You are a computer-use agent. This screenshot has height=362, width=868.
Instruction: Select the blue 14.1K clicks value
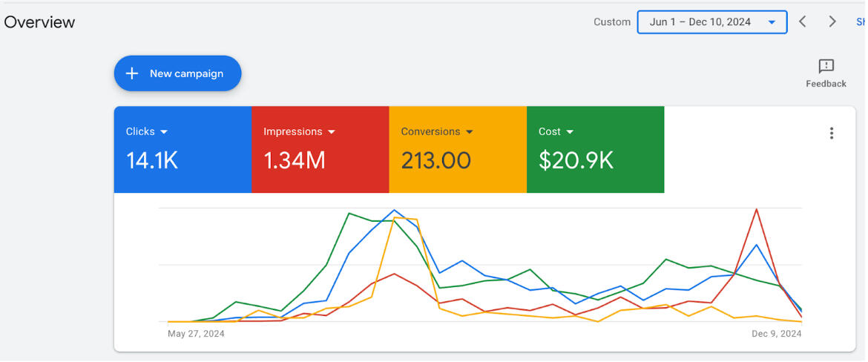tap(152, 160)
